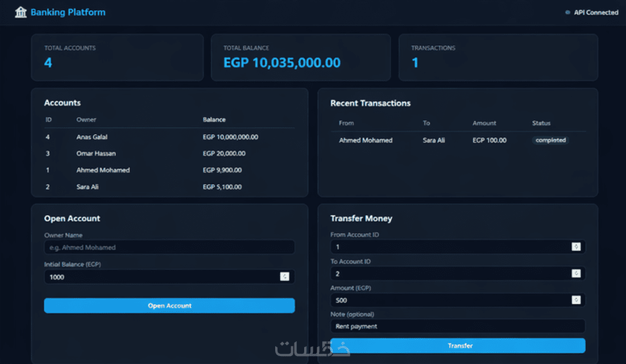The height and width of the screenshot is (364, 626).
Task: Click the Amount (EGP) spinner arrows
Action: tap(576, 300)
